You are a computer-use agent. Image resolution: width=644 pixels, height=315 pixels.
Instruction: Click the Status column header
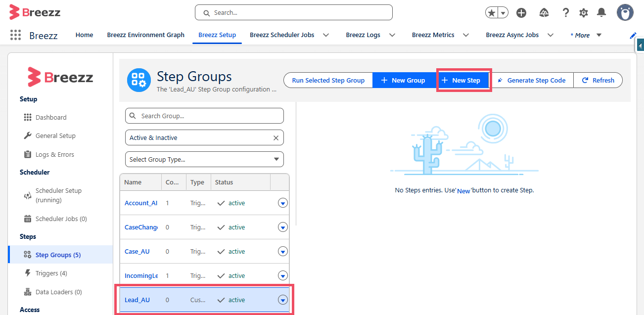(240, 182)
